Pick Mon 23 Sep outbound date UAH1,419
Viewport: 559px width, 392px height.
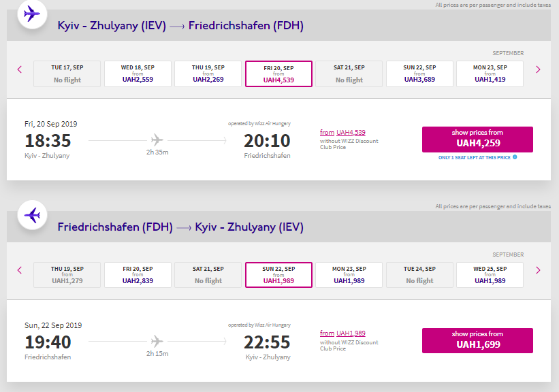[490, 73]
